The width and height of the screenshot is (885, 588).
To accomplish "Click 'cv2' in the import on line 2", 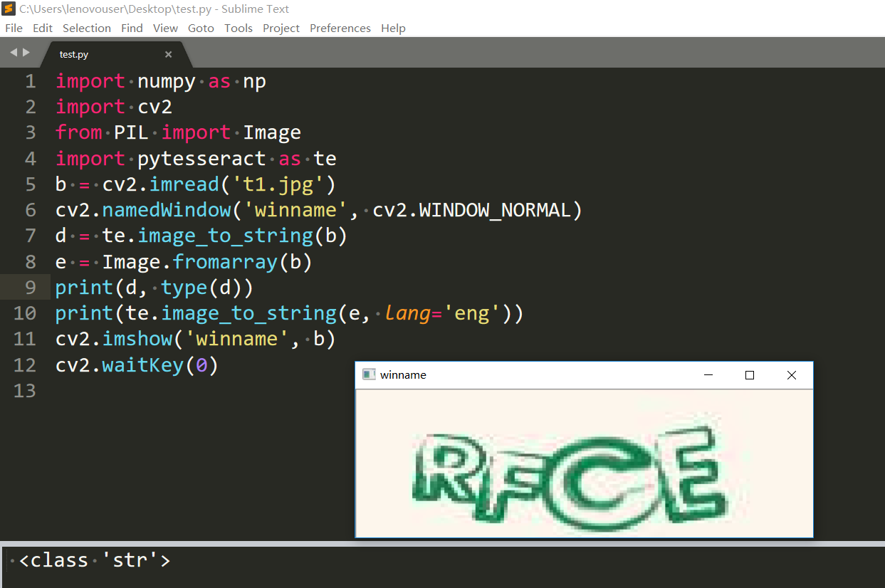I will click(x=155, y=107).
